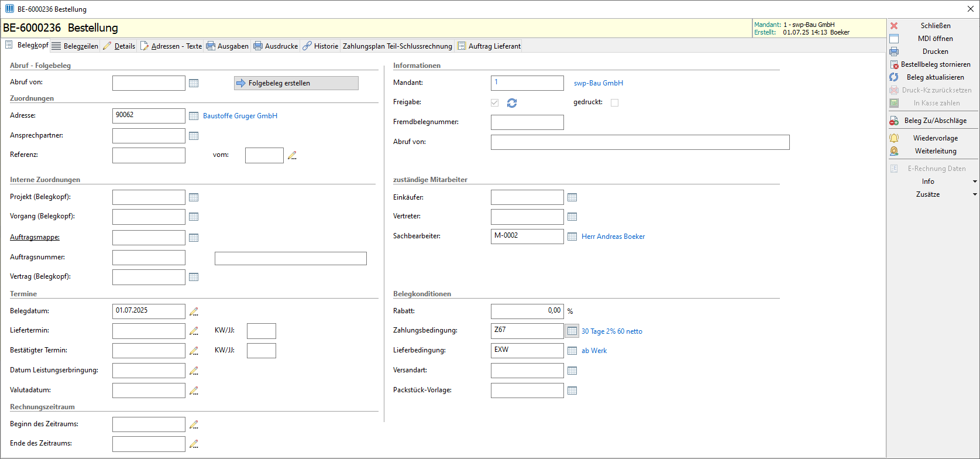Open date picker for Bestätigter Termin
Screen dimensions: 980x459
pyautogui.click(x=194, y=351)
